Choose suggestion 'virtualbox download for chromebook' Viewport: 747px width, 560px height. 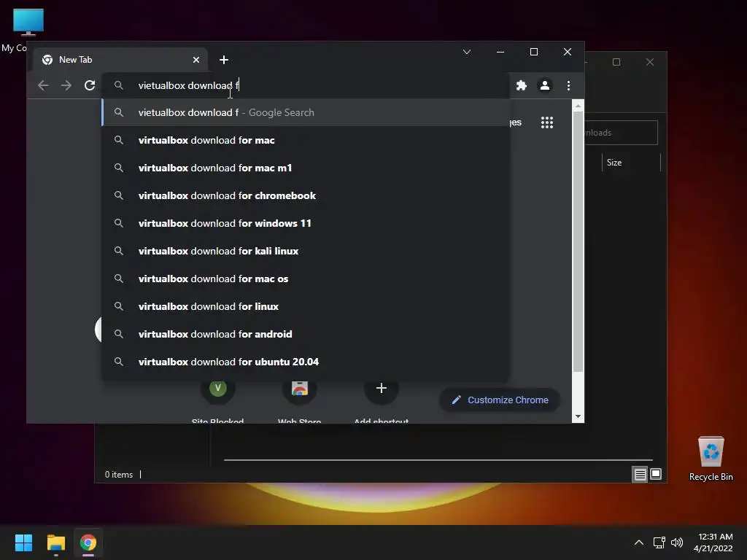(x=306, y=195)
